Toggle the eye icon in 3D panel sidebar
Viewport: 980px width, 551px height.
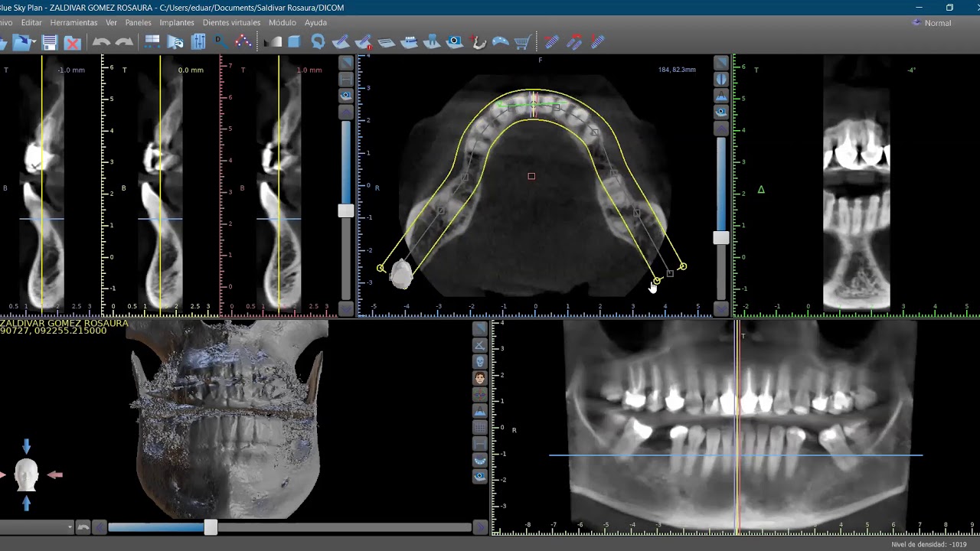point(480,476)
